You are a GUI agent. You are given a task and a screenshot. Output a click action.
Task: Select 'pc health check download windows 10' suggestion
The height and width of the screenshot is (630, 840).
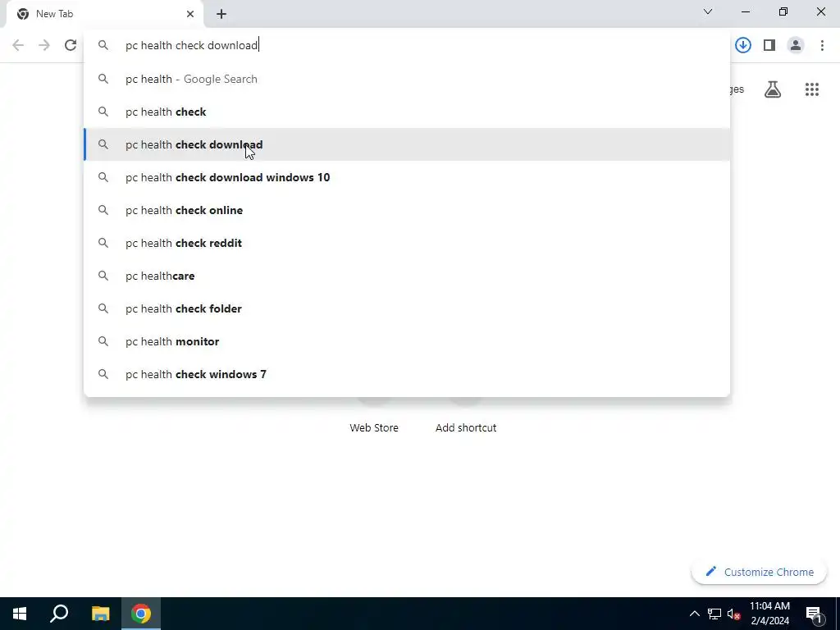[x=407, y=177]
